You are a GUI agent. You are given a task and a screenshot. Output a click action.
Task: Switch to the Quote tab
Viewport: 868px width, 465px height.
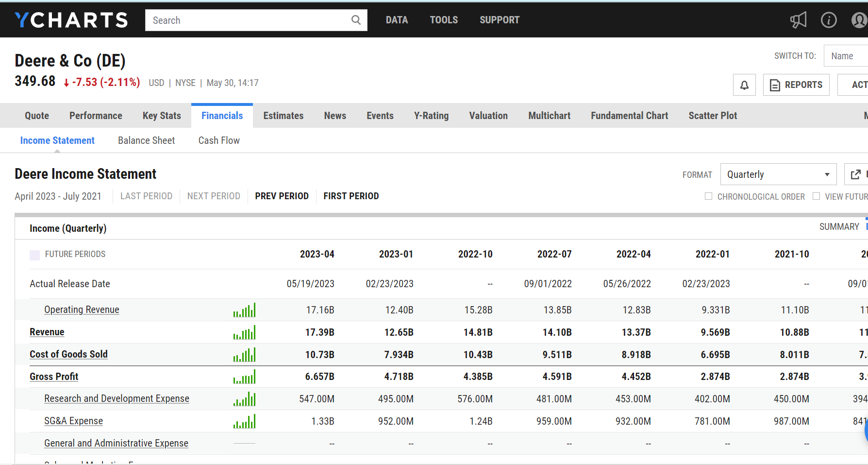pyautogui.click(x=37, y=116)
